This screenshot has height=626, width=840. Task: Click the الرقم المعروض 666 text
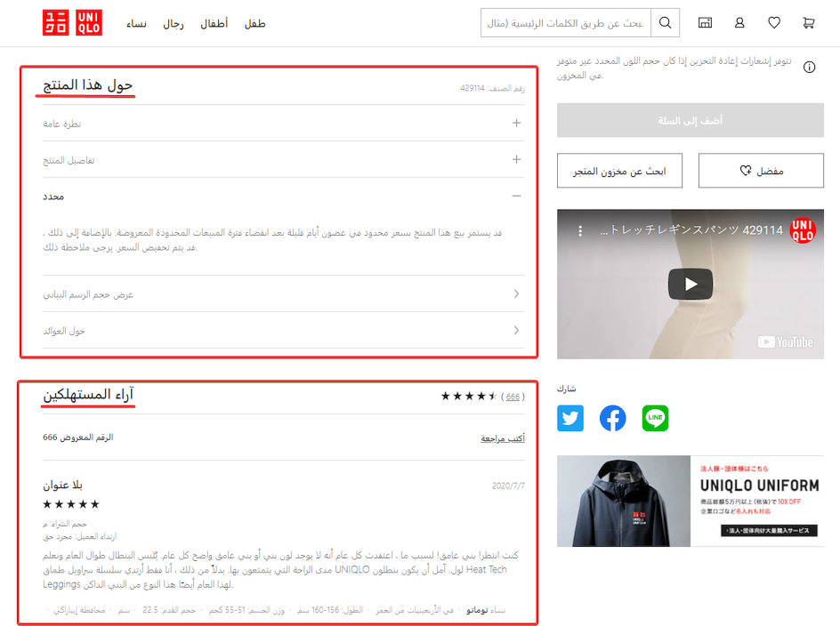[78, 437]
